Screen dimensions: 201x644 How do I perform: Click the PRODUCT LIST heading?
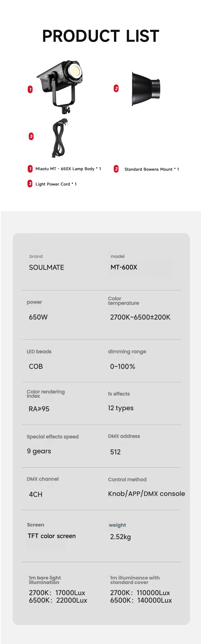[101, 36]
